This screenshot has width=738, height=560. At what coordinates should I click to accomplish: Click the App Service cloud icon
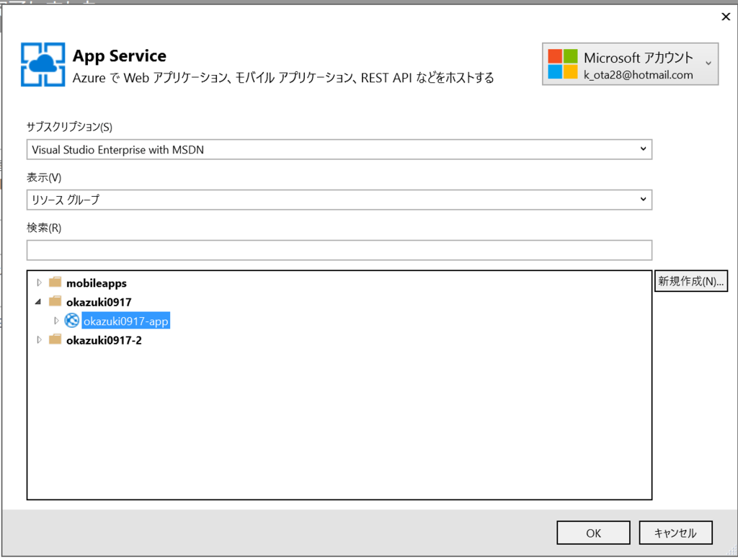point(43,64)
